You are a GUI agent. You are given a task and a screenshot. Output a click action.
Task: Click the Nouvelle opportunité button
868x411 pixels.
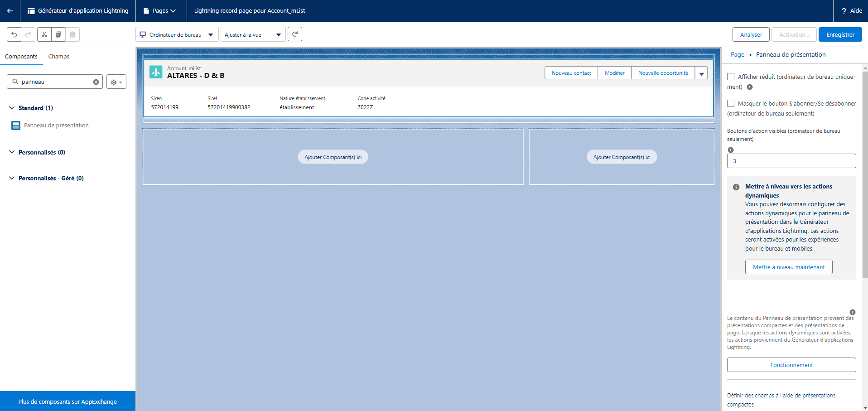point(663,73)
